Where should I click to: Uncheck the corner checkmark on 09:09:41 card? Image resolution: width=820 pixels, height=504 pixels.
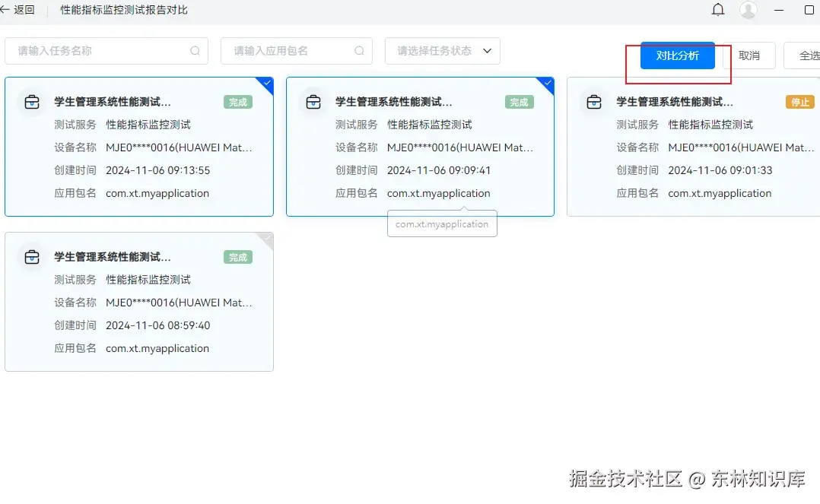tap(547, 84)
